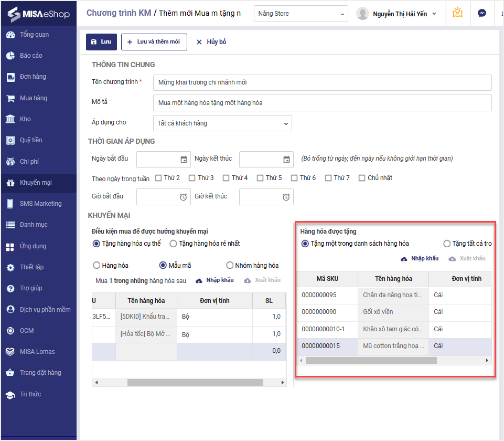This screenshot has height=441, width=504.
Task: Click the Lưu save button
Action: [101, 42]
